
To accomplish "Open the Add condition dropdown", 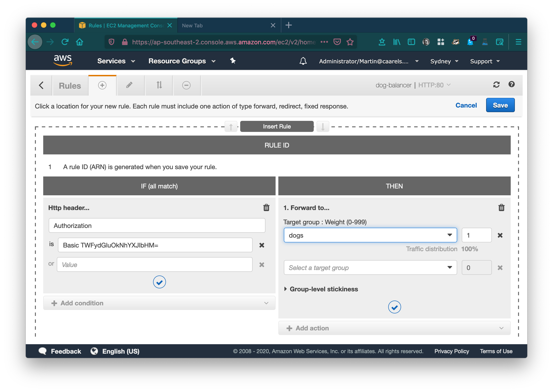I will point(159,303).
